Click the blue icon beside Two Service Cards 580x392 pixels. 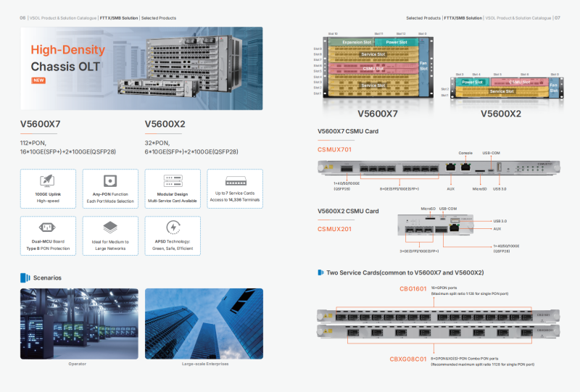pos(320,272)
